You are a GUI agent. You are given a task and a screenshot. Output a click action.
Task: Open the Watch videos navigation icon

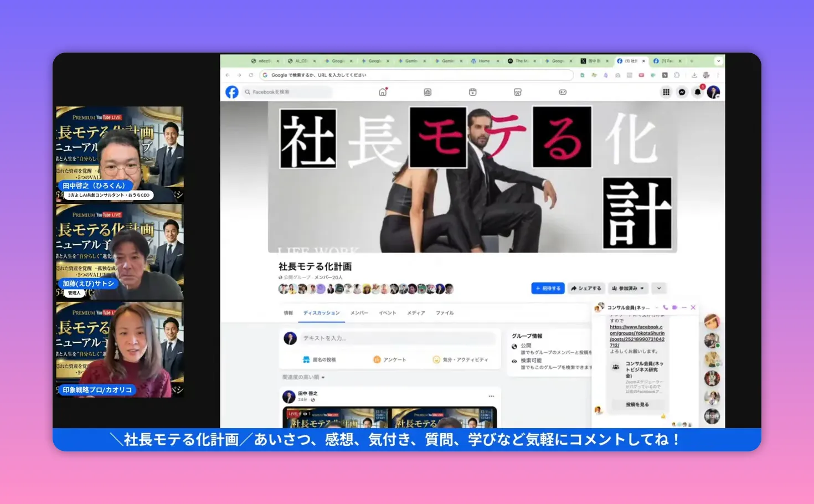[472, 92]
